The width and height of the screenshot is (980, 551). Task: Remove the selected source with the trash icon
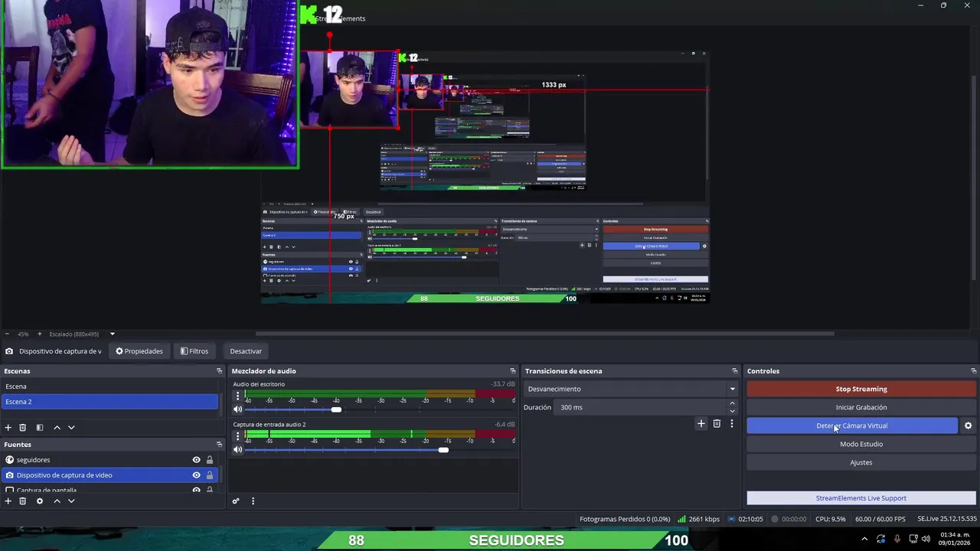22,500
